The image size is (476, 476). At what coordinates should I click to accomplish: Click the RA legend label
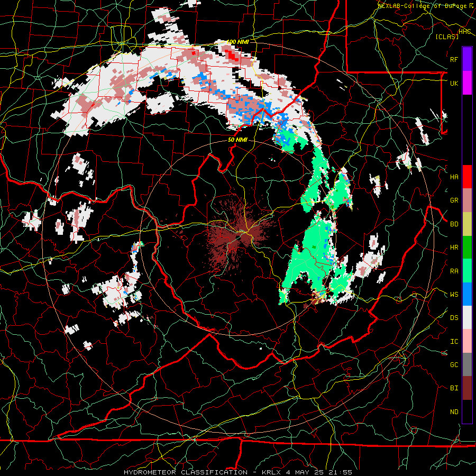pos(454,271)
